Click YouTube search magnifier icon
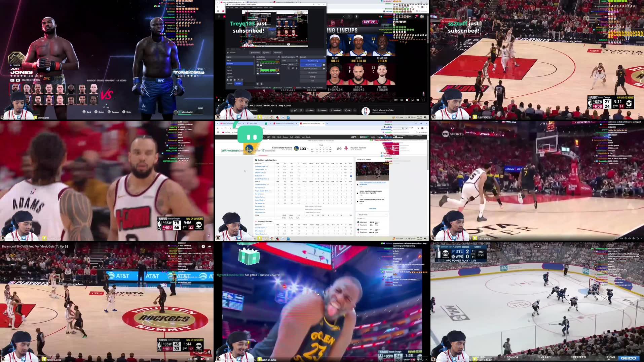Viewport: 644px width, 362px height. coord(349,17)
